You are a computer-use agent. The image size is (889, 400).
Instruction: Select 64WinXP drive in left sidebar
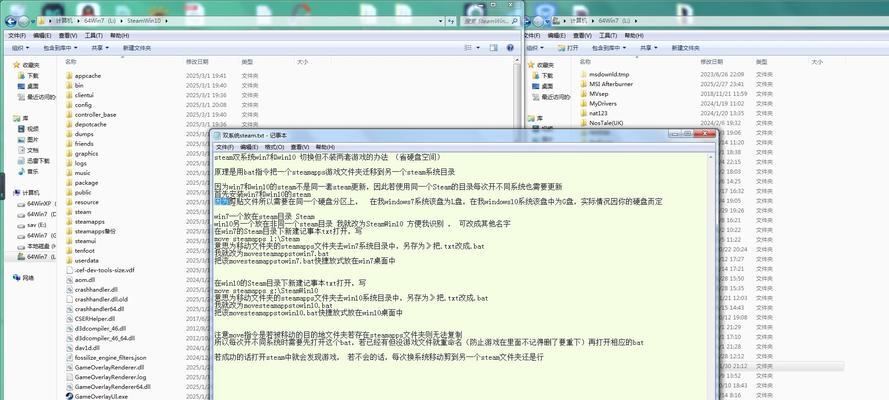tap(36, 203)
